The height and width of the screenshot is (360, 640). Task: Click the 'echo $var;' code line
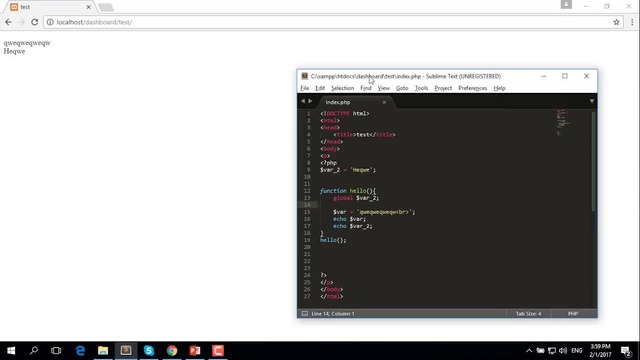349,219
